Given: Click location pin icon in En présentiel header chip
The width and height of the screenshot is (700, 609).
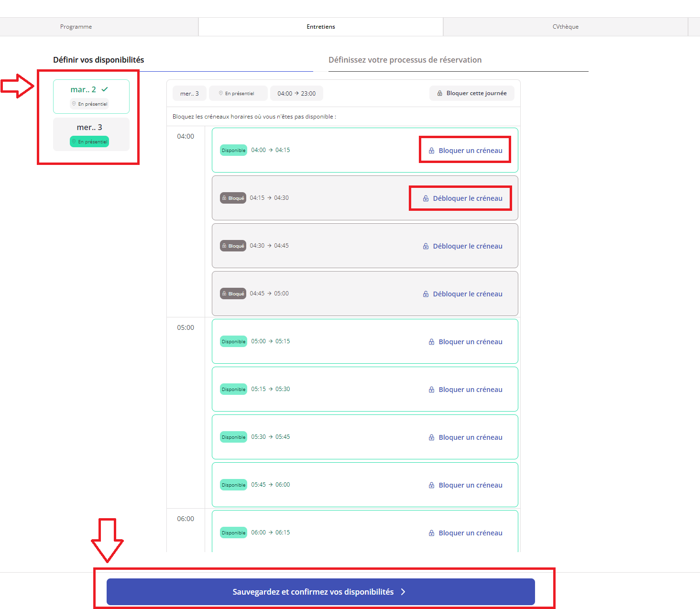Looking at the screenshot, I should tap(221, 94).
